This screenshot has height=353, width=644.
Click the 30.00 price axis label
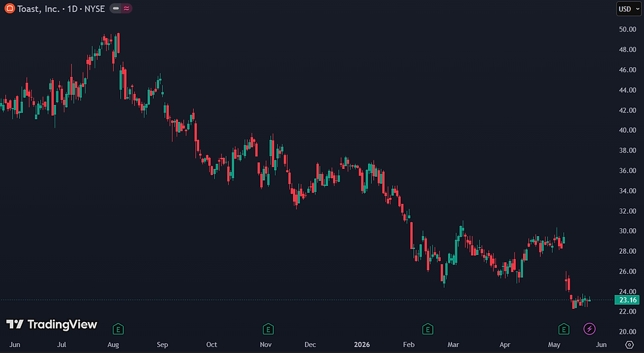[x=628, y=231]
